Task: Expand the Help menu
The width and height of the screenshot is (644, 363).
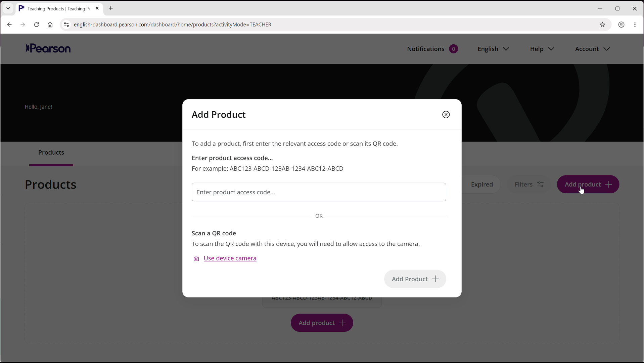Action: 542,49
